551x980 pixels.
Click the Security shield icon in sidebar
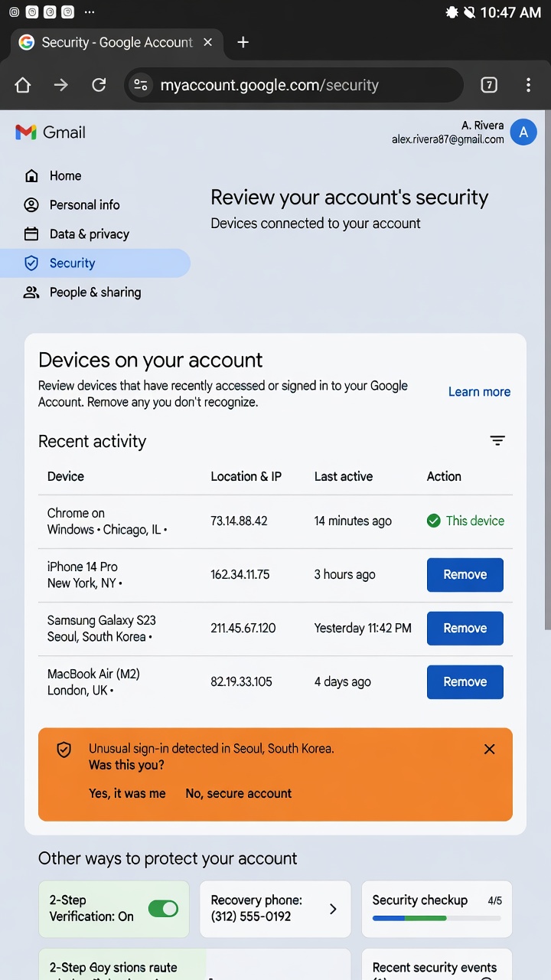31,263
